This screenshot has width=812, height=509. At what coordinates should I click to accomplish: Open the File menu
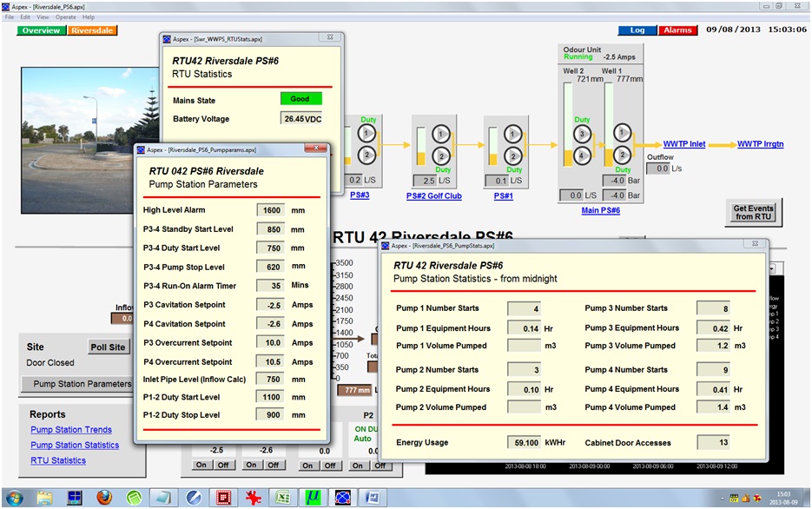[10, 17]
